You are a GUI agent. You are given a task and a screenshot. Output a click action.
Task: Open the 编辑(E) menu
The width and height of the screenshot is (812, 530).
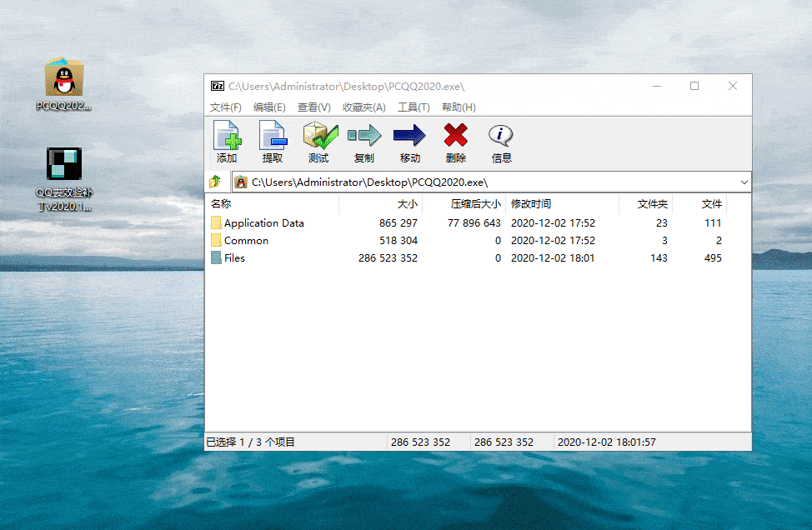coord(269,107)
